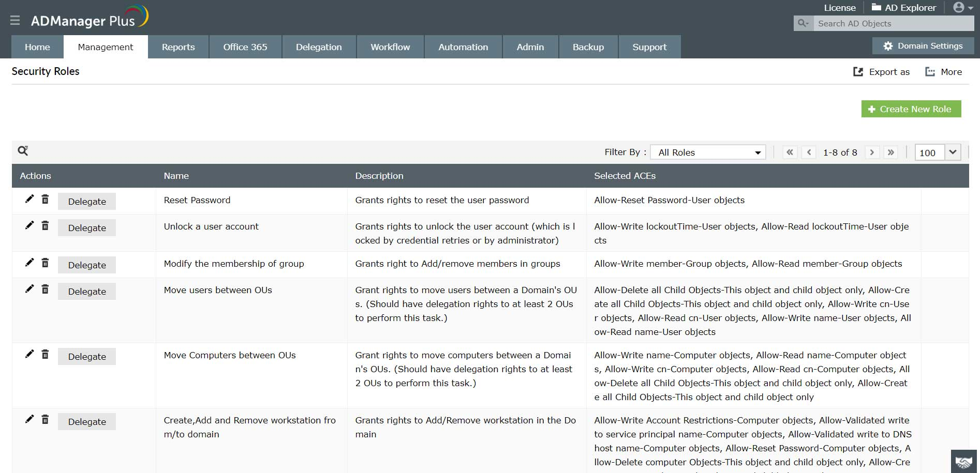Screen dimensions: 980x473
Task: Focus the Search AD Objects field
Action: 894,23
